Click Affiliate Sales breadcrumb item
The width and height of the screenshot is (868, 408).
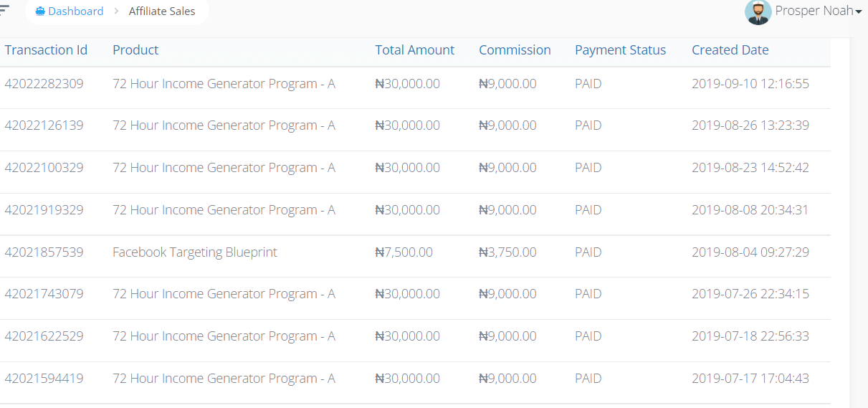coord(162,11)
